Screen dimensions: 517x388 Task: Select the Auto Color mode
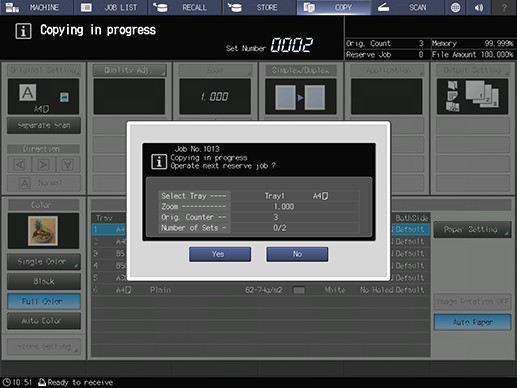click(x=44, y=321)
